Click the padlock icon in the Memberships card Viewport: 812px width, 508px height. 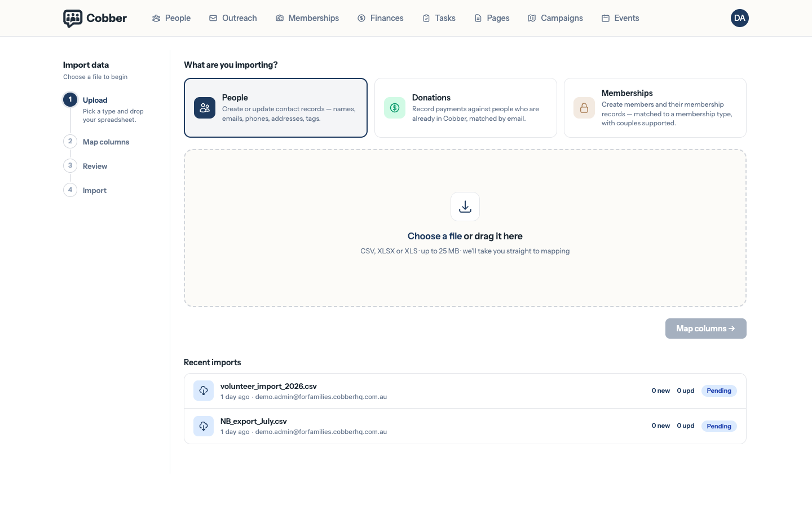click(x=584, y=108)
